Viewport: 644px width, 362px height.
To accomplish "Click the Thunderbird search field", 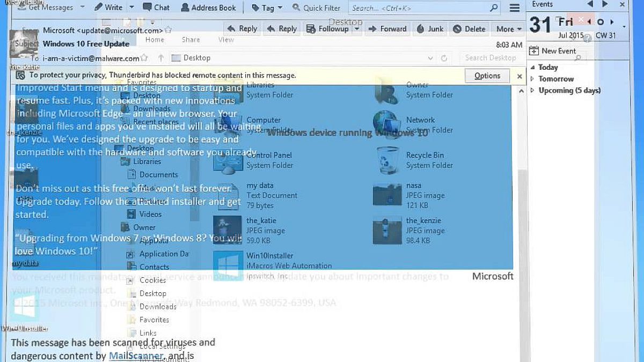I will pos(419,8).
